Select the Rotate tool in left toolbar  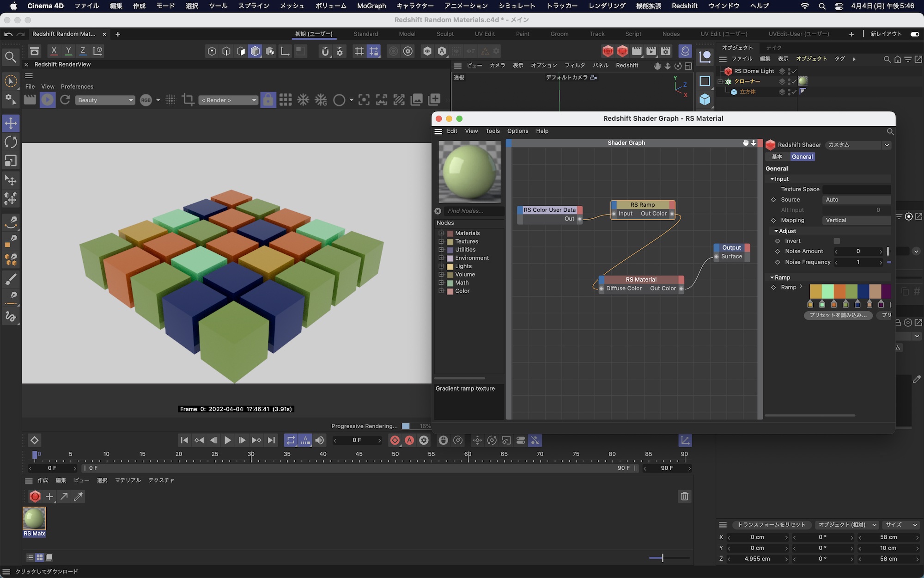(x=11, y=142)
